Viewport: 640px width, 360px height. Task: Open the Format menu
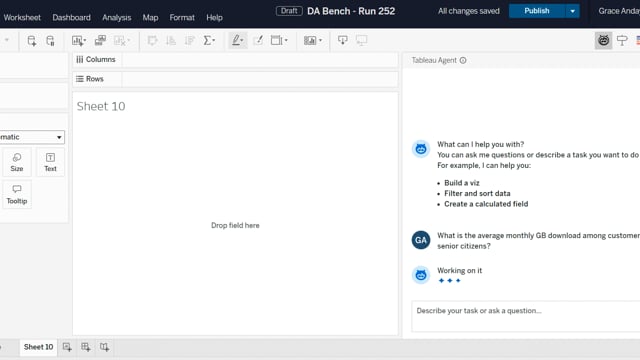(182, 18)
